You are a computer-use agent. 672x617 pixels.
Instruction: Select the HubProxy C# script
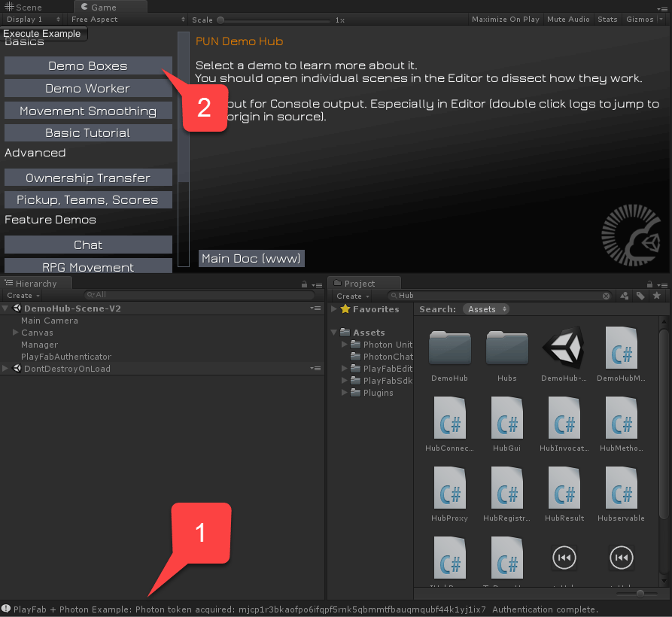tap(449, 488)
